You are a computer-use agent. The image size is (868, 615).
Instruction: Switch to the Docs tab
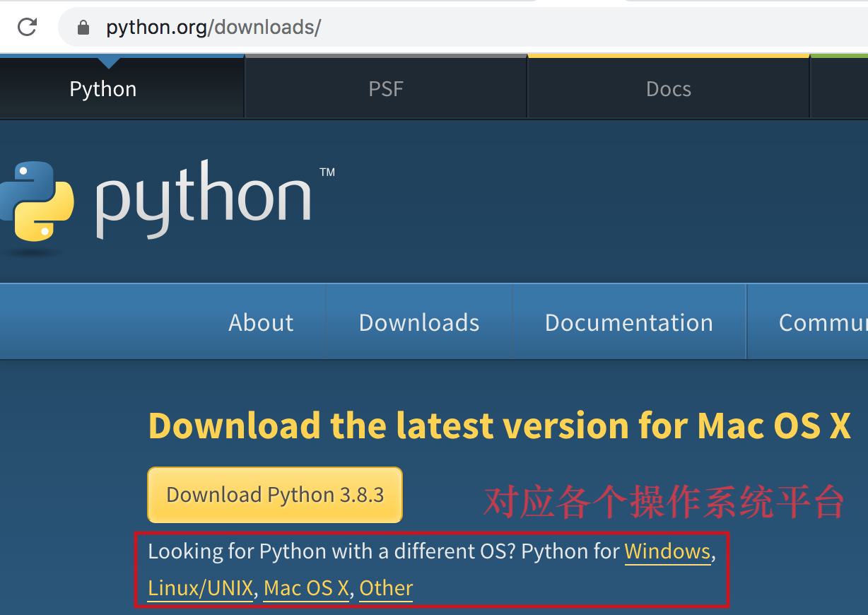coord(667,88)
